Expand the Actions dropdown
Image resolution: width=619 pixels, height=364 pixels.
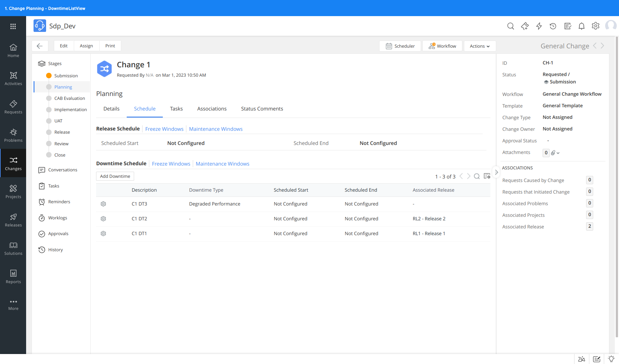[x=480, y=46]
